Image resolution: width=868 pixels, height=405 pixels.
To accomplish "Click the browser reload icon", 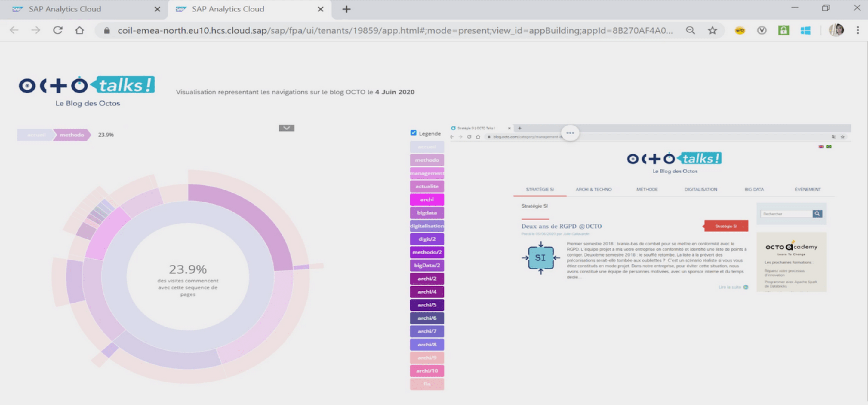I will (x=58, y=30).
